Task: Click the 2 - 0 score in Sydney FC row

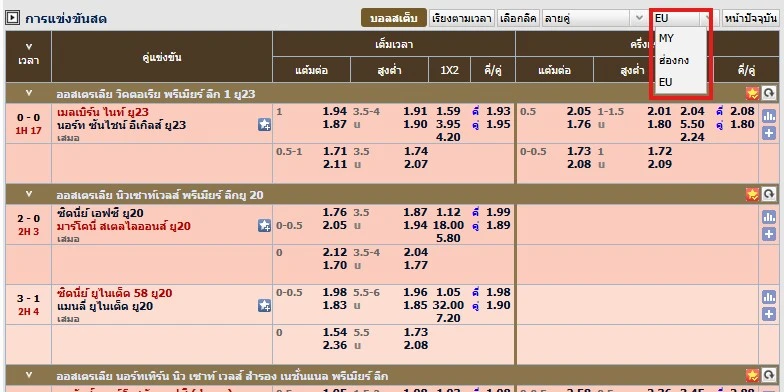Action: [x=28, y=218]
